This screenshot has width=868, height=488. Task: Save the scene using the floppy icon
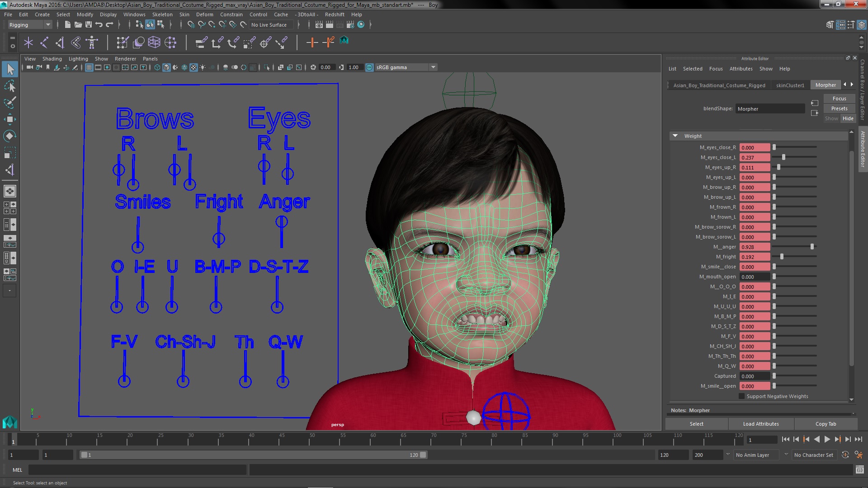click(89, 25)
